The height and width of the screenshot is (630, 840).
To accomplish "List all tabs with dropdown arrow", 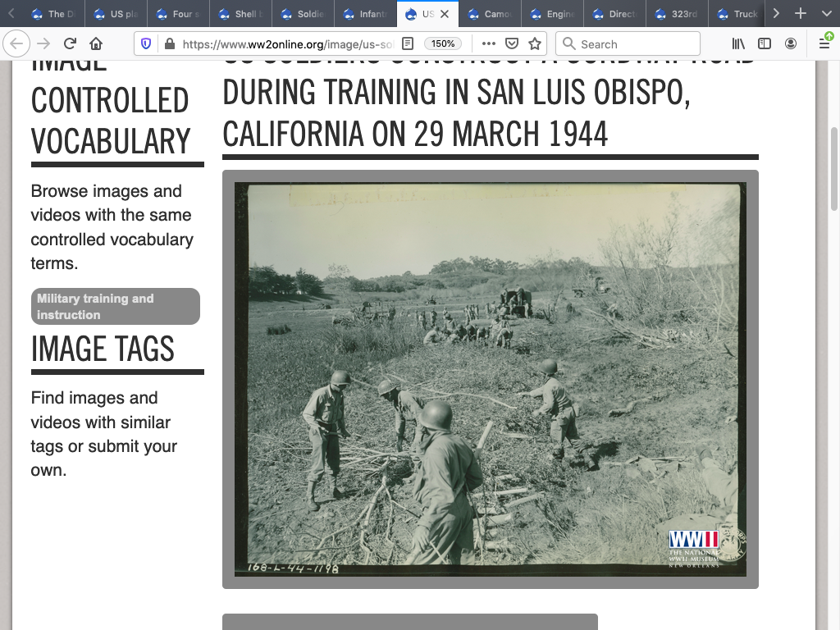I will 826,14.
